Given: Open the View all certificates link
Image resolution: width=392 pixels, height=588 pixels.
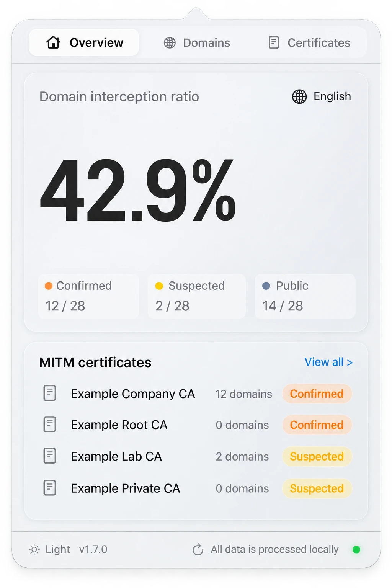Looking at the screenshot, I should pyautogui.click(x=328, y=362).
